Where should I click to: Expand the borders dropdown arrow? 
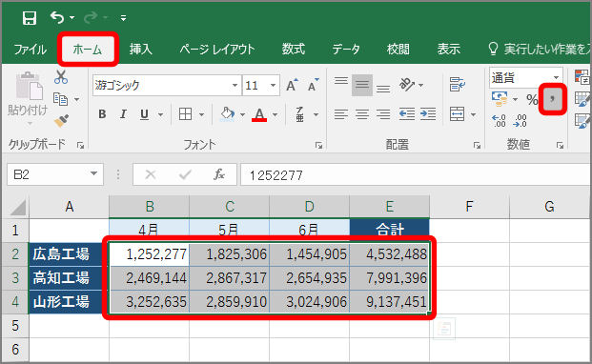click(x=201, y=114)
